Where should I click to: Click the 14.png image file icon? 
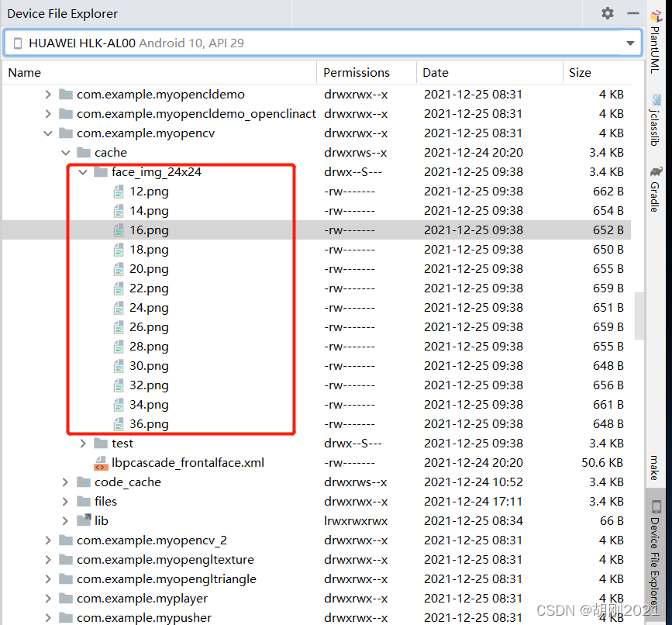click(119, 211)
